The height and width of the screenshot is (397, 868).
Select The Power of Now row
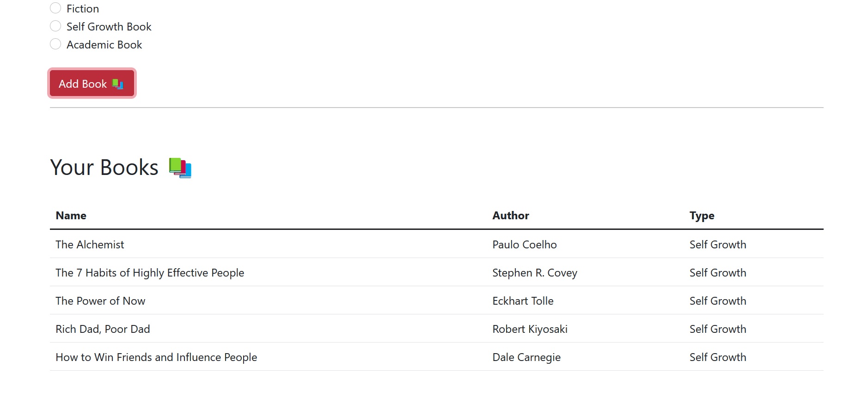click(x=100, y=301)
